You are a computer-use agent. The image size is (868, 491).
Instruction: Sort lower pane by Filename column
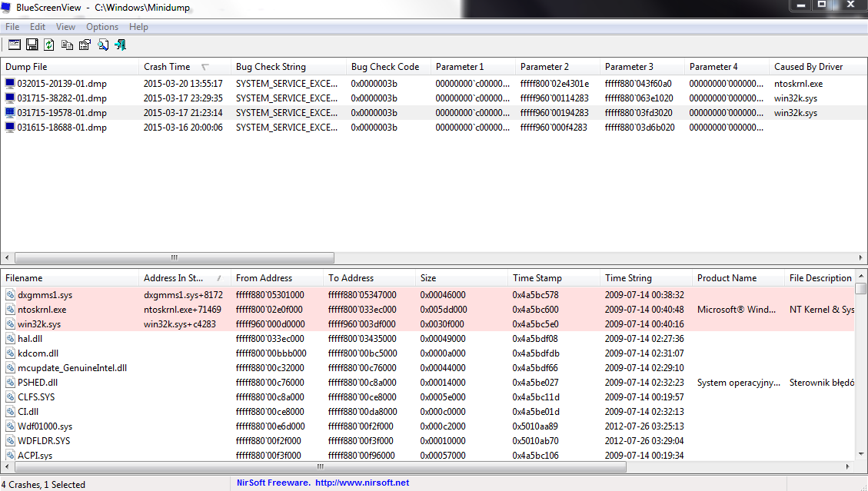(x=69, y=278)
